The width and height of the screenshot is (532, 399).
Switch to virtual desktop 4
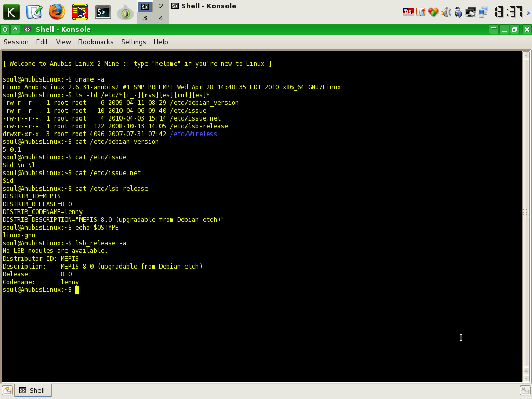click(x=161, y=18)
